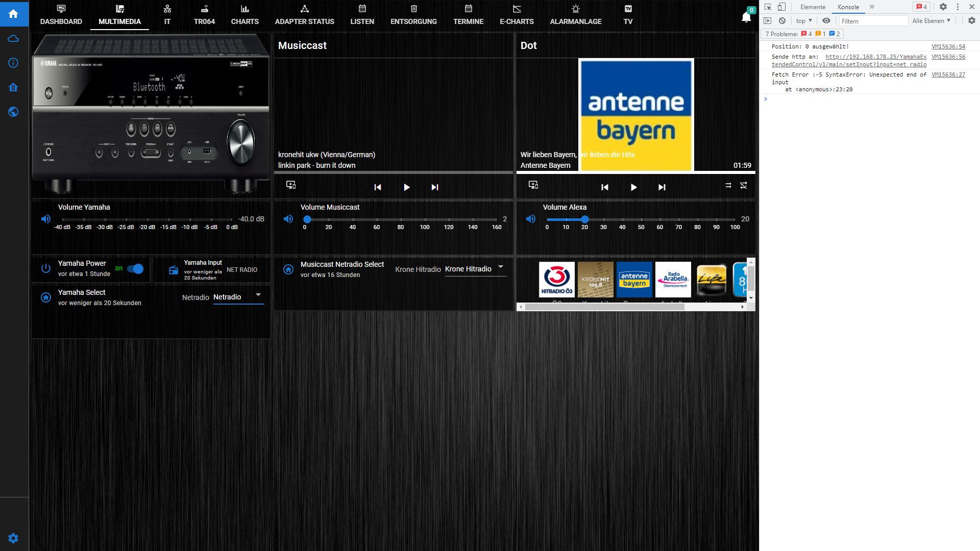Screen dimensions: 980x551
Task: Open the TERMINE tab
Action: click(x=469, y=15)
